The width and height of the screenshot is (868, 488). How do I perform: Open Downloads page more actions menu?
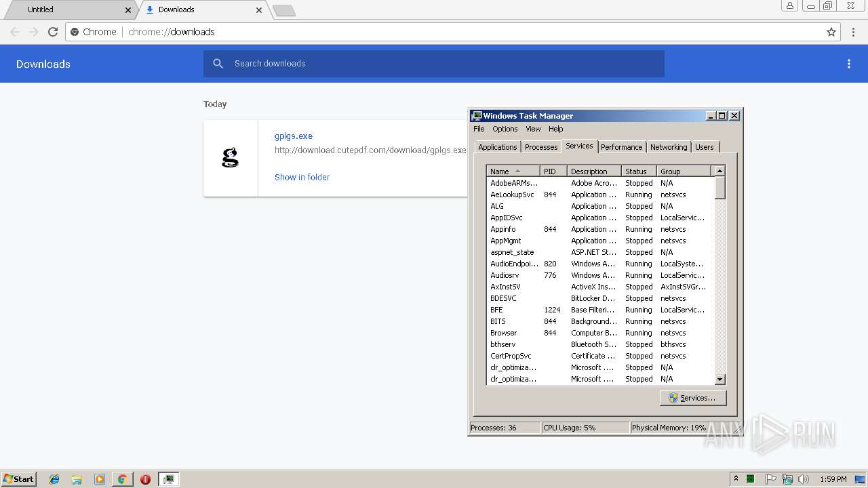pos(848,64)
